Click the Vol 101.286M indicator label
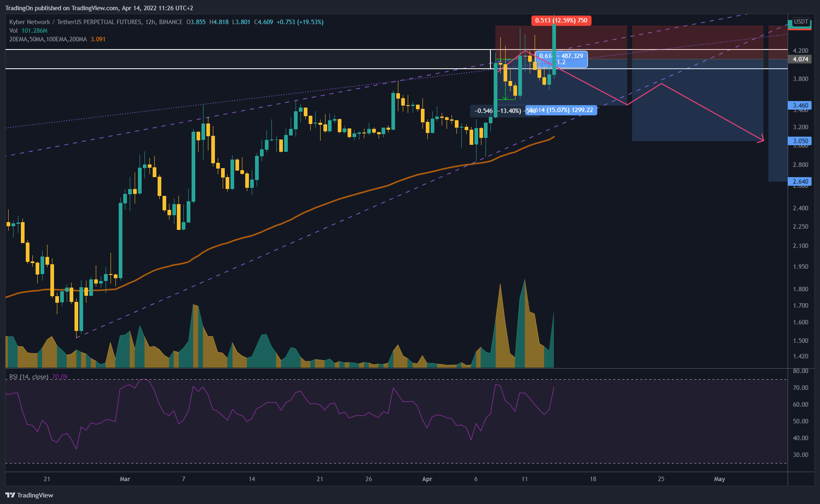The width and height of the screenshot is (820, 504). tap(28, 31)
